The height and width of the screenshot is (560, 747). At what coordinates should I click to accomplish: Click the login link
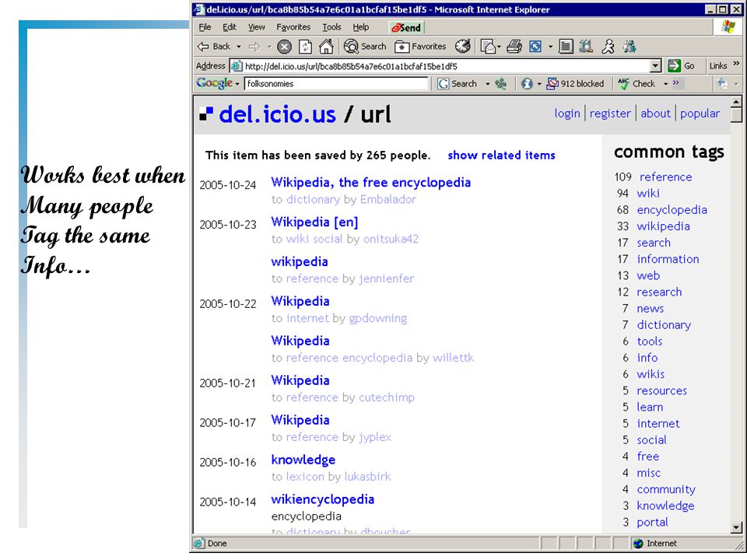(x=567, y=114)
